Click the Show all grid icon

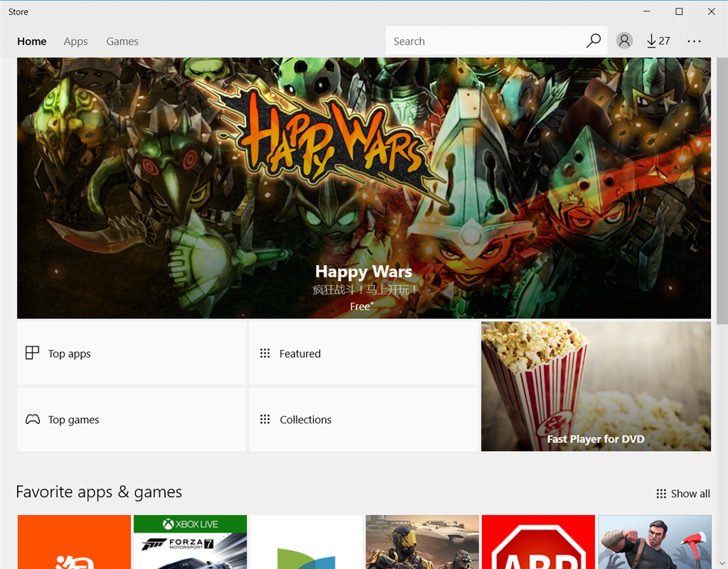pos(661,494)
